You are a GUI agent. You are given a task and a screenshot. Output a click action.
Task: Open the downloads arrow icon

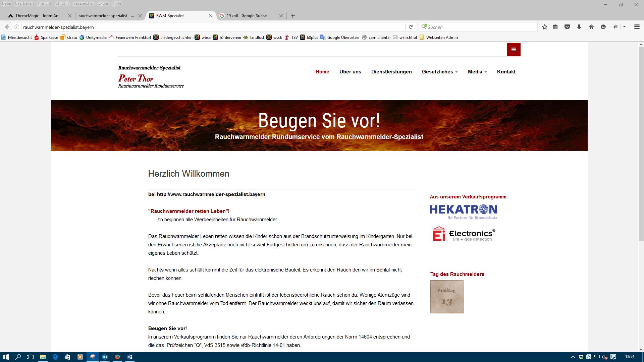pyautogui.click(x=579, y=27)
